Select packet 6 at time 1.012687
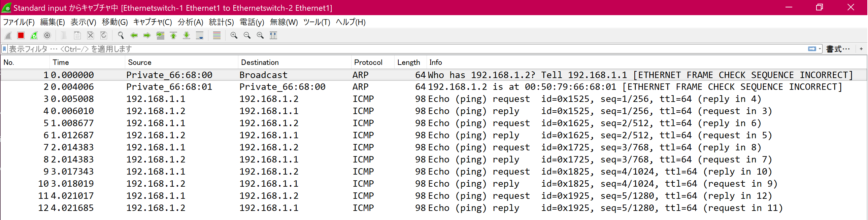Viewport: 868px width, 220px height. (x=433, y=136)
